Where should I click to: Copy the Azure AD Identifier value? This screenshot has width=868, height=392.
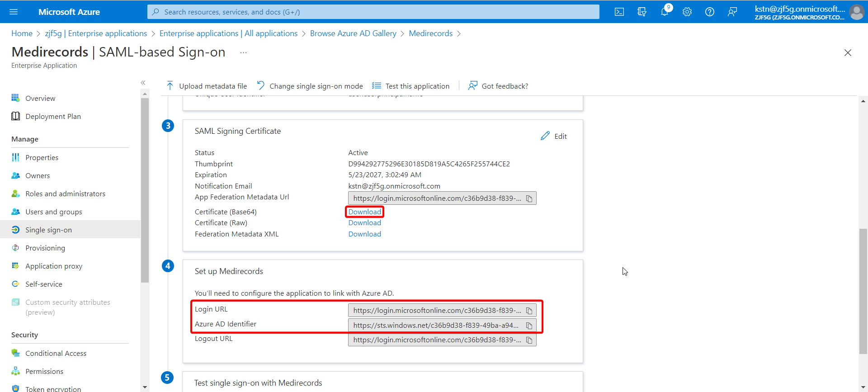[529, 326]
